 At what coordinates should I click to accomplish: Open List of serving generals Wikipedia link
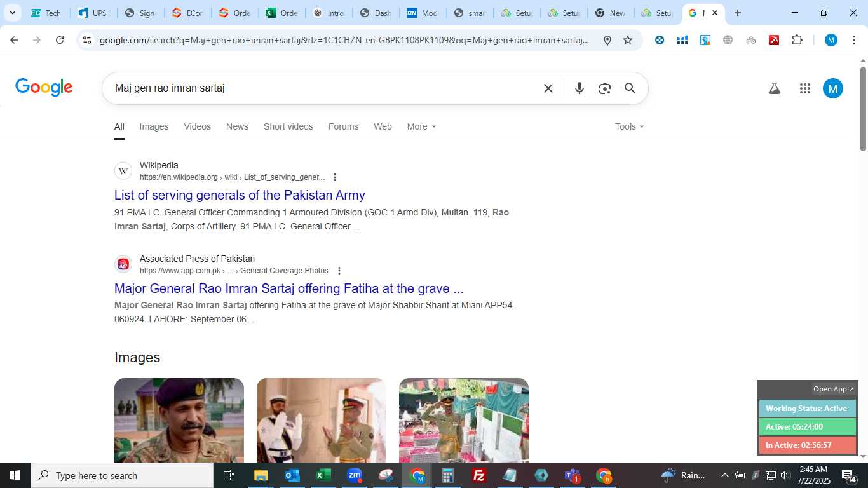240,195
